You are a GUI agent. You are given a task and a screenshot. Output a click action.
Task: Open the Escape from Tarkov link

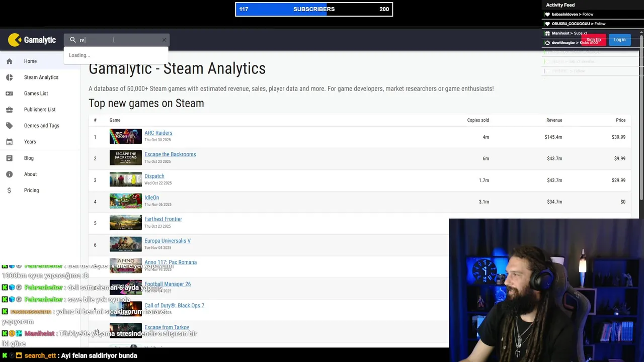pyautogui.click(x=167, y=327)
